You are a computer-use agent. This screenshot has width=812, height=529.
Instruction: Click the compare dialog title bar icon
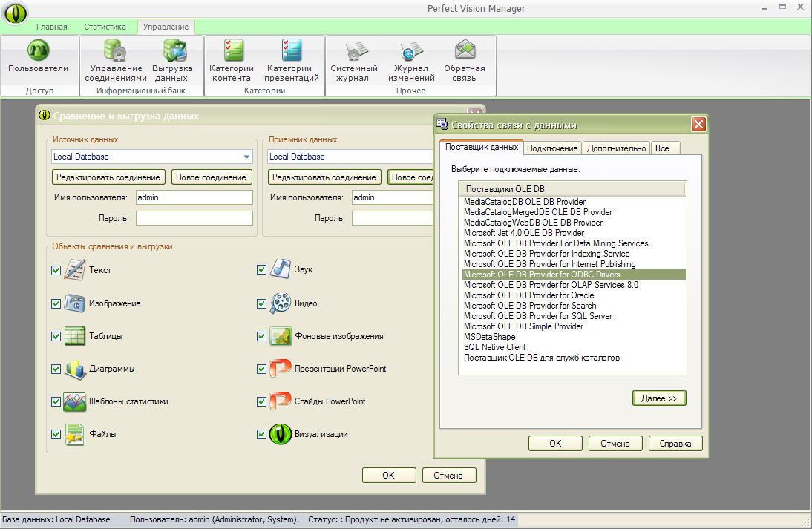(45, 116)
